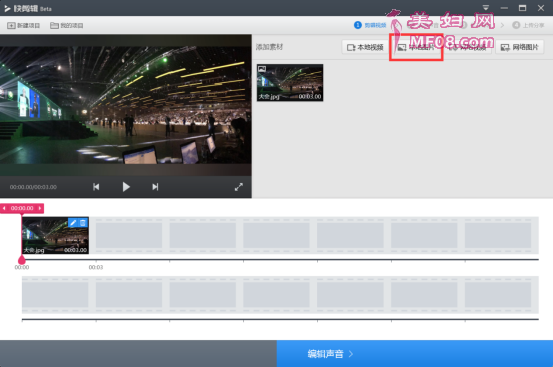Add a local picture in red box
The width and height of the screenshot is (553, 367).
416,47
